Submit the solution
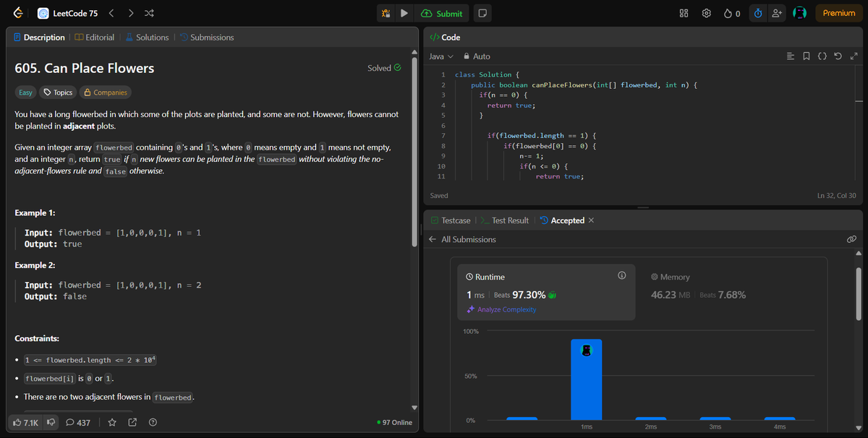 [x=442, y=13]
